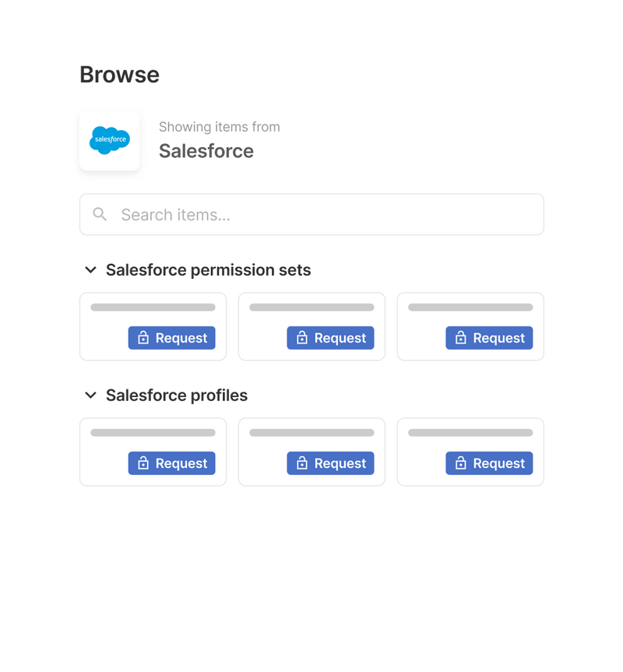
Task: Click the Salesforce cloud logo icon
Action: [109, 140]
